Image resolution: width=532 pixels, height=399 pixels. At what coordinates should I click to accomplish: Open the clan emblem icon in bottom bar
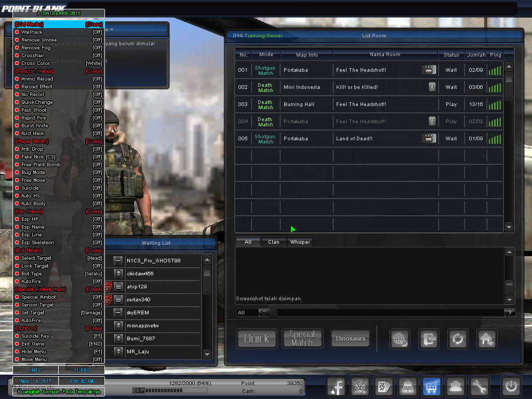[x=360, y=386]
